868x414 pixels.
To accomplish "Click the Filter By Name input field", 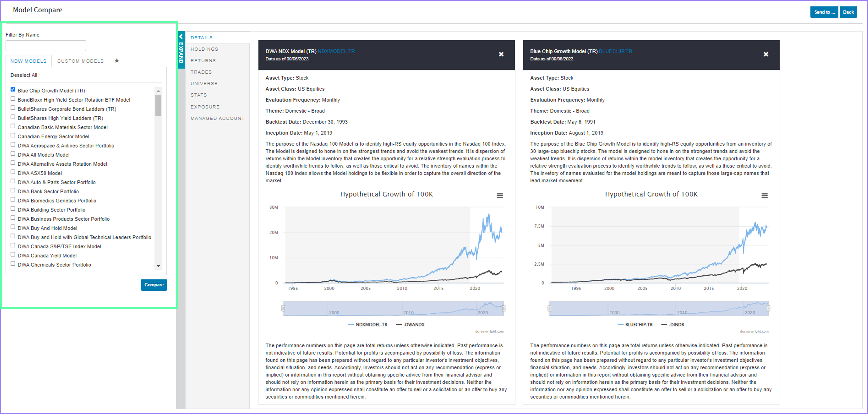I will (x=46, y=46).
